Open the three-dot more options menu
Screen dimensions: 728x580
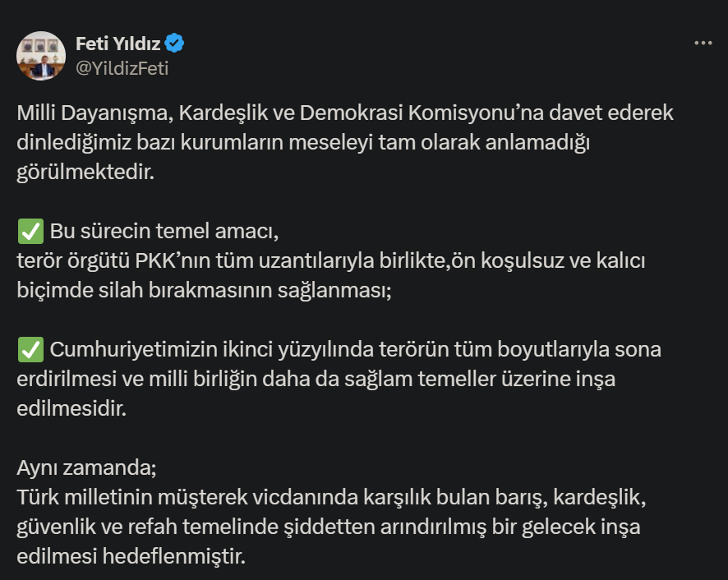coord(703,44)
